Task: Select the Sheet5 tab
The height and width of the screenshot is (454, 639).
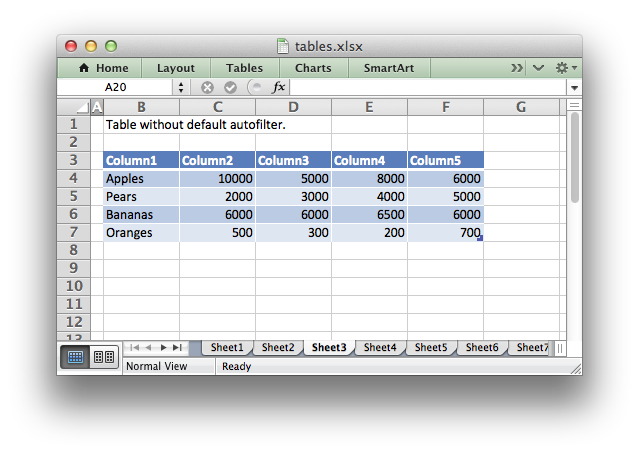Action: [431, 348]
